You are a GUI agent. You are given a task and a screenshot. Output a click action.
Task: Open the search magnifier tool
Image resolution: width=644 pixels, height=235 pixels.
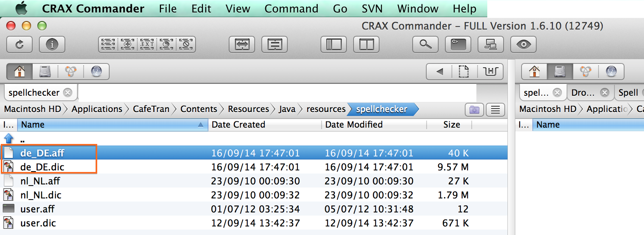click(x=425, y=44)
